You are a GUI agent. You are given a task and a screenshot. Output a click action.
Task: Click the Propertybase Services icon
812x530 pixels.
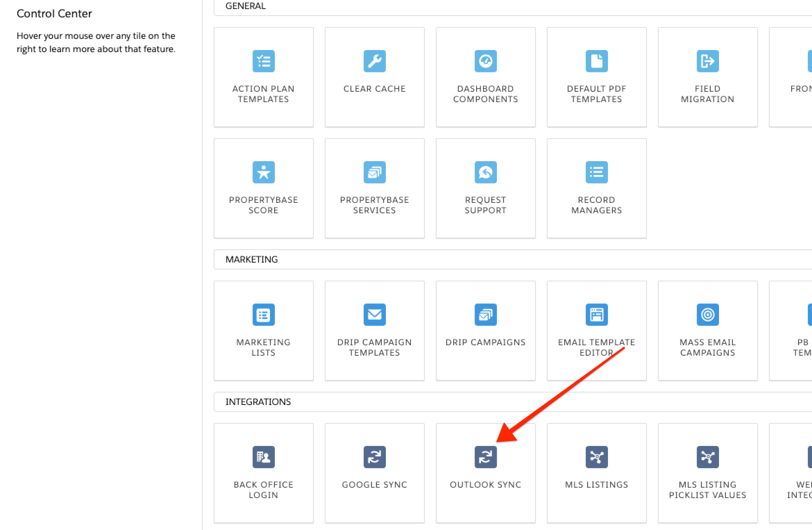(x=375, y=172)
